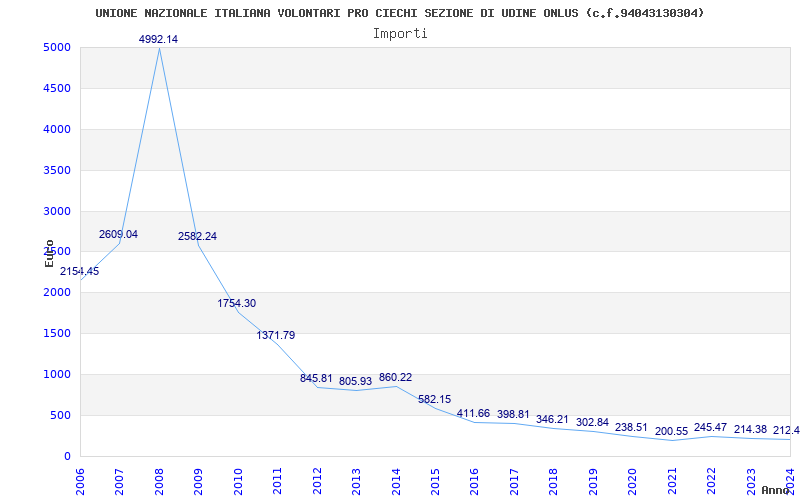Click the 2020 year axis label
The width and height of the screenshot is (800, 500).
[632, 481]
